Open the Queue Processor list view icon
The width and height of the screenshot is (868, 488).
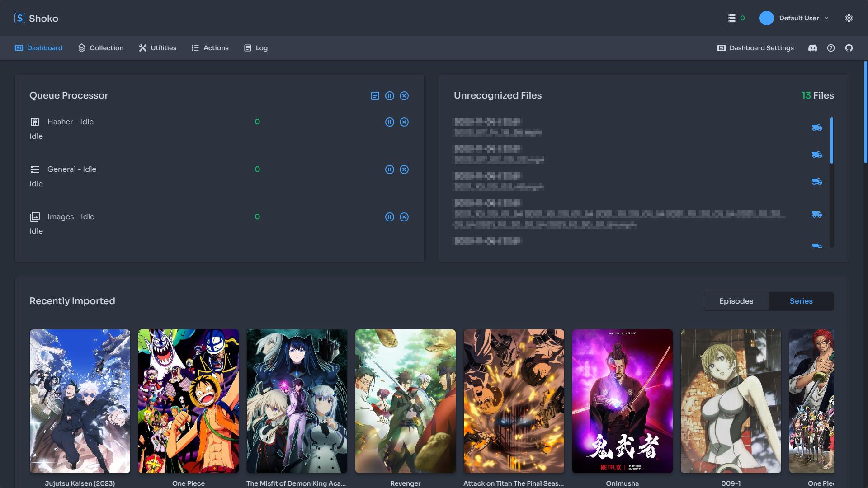click(x=375, y=96)
